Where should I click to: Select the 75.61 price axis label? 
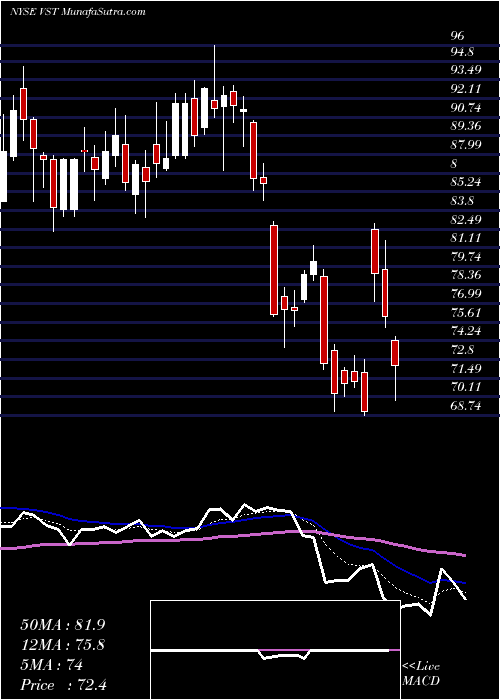[x=466, y=312]
